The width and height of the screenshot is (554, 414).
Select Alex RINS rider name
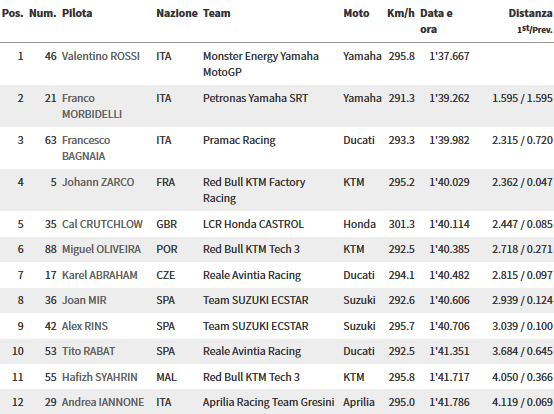pos(85,326)
